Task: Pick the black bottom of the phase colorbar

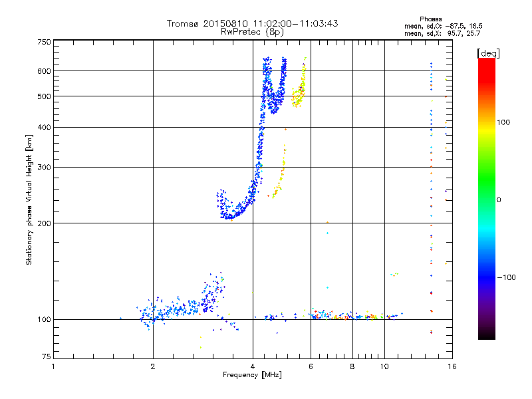Action: 487,335
